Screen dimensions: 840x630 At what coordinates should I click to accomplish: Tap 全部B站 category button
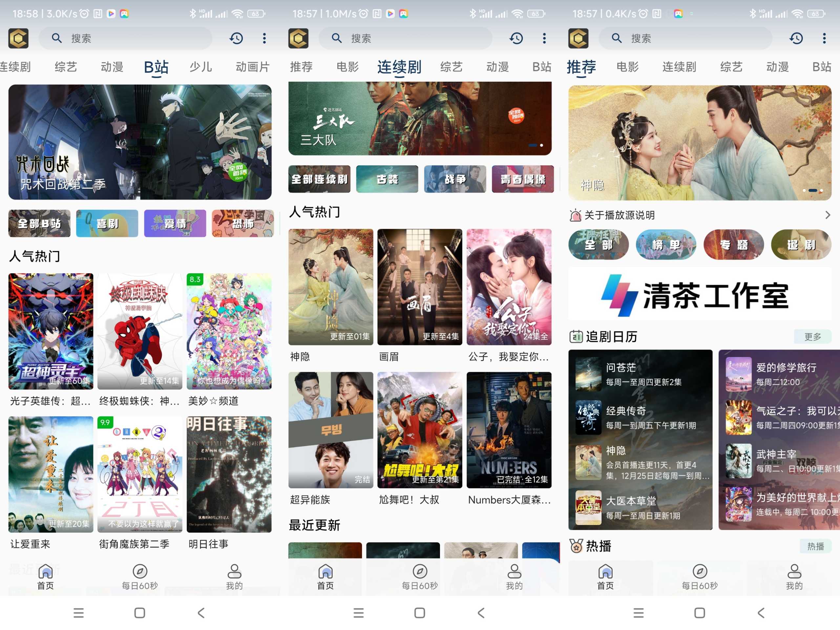[x=39, y=223]
